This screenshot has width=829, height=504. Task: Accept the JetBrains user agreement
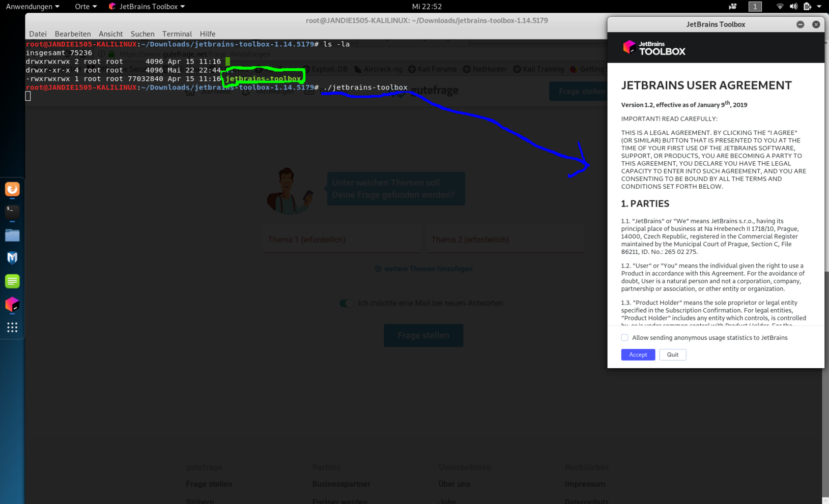coord(638,354)
